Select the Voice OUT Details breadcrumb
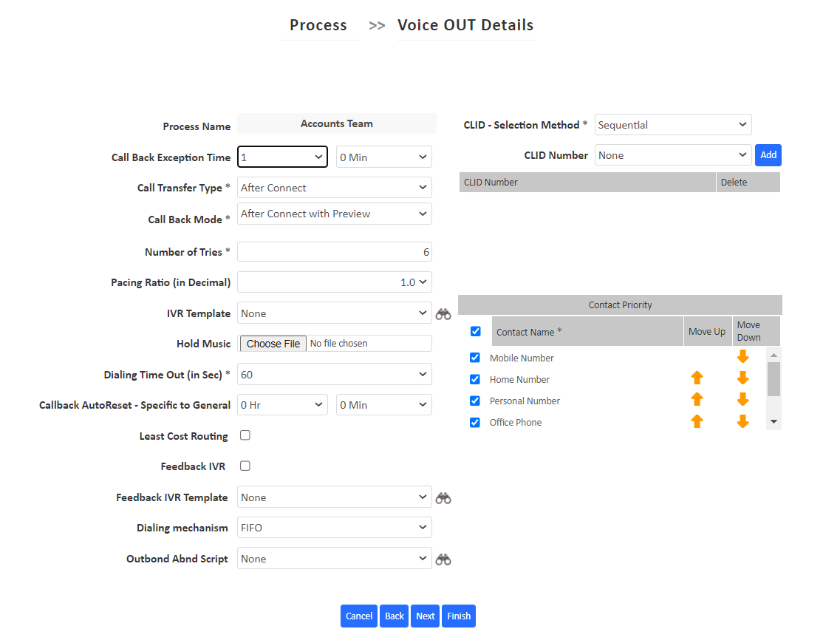This screenshot has width=840, height=643. click(x=465, y=24)
